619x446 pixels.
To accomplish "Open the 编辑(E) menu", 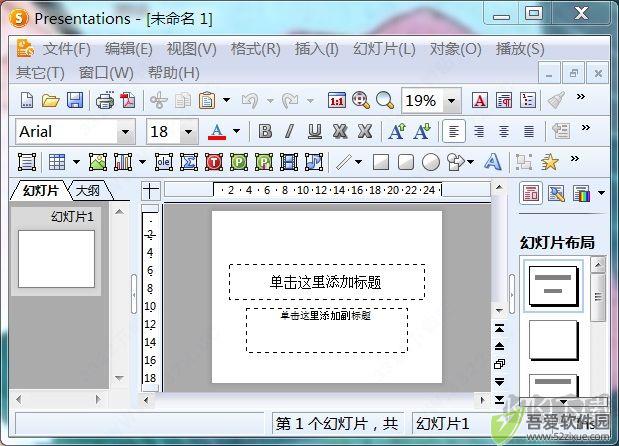I will pyautogui.click(x=129, y=49).
